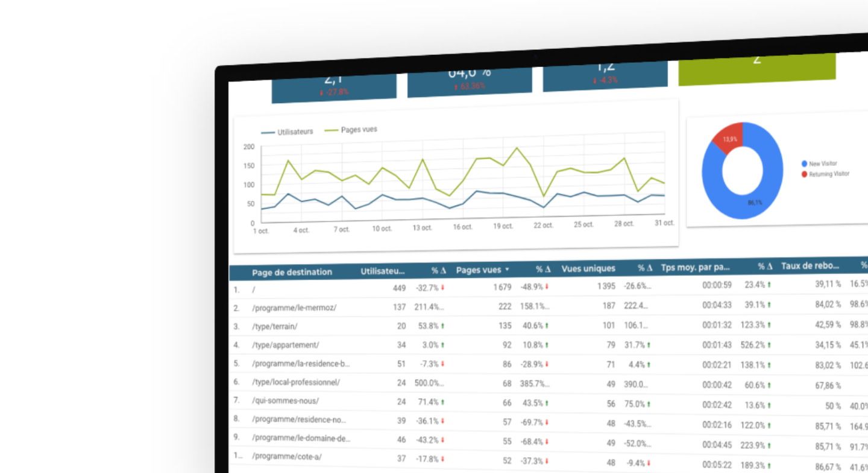The height and width of the screenshot is (473, 868).
Task: Click the 1 679 pages vues value
Action: click(502, 287)
